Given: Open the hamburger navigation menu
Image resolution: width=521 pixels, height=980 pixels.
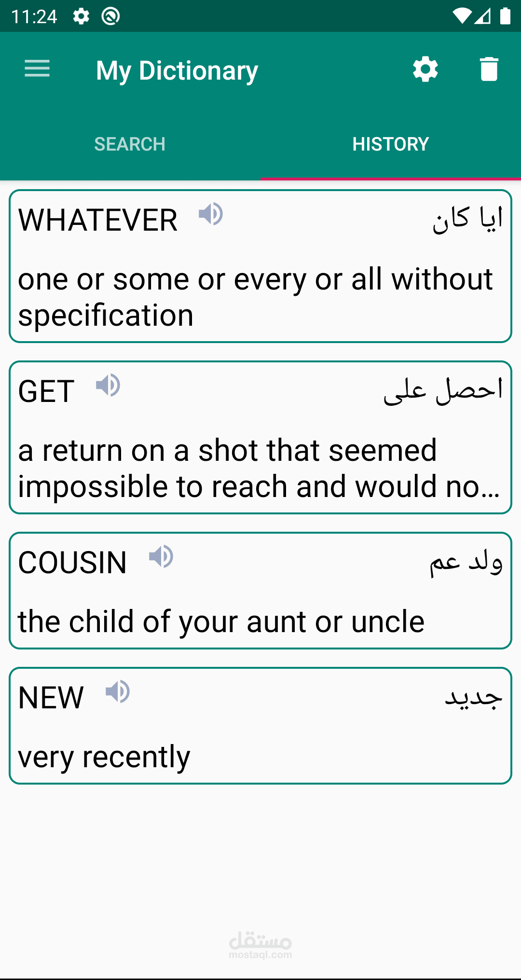Looking at the screenshot, I should pos(37,69).
